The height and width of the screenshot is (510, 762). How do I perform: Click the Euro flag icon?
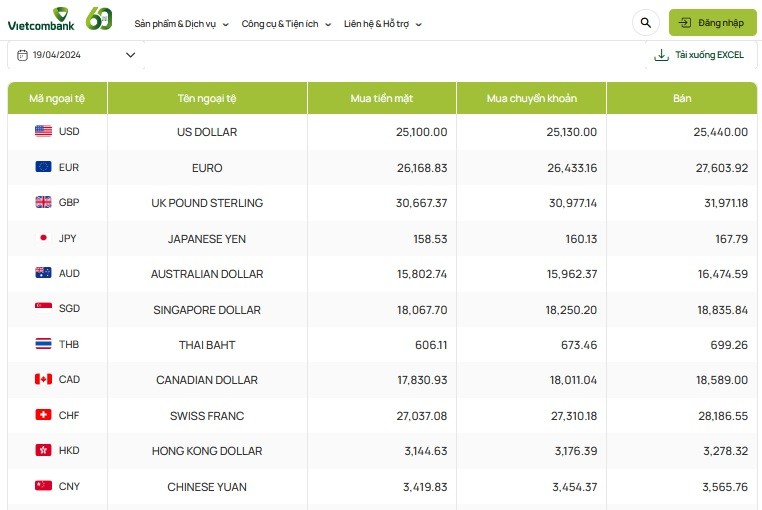click(43, 167)
